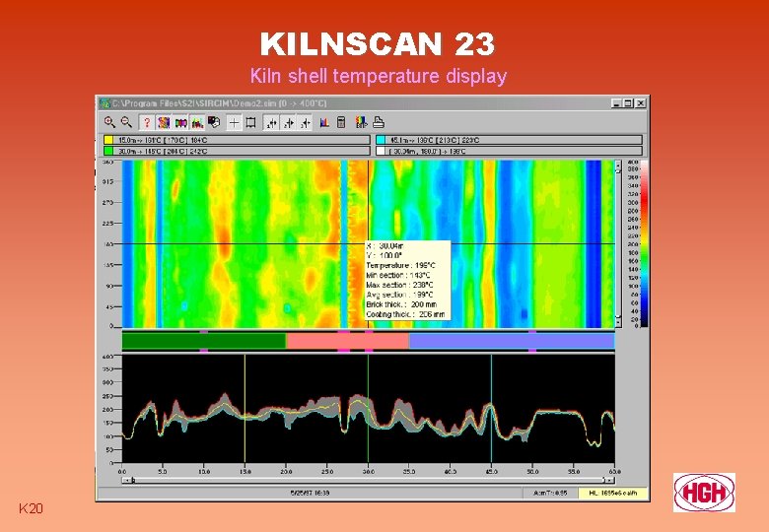Open the calculator tool icon

click(x=341, y=122)
